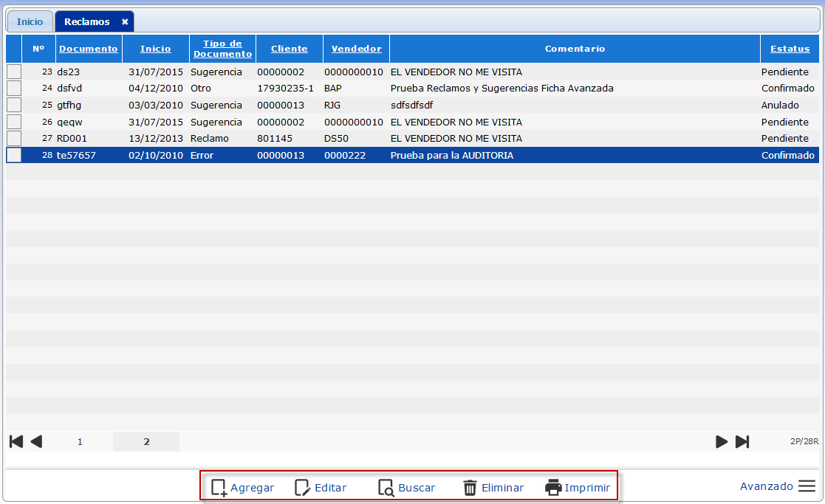
Task: Go to the first page arrow
Action: tap(16, 441)
